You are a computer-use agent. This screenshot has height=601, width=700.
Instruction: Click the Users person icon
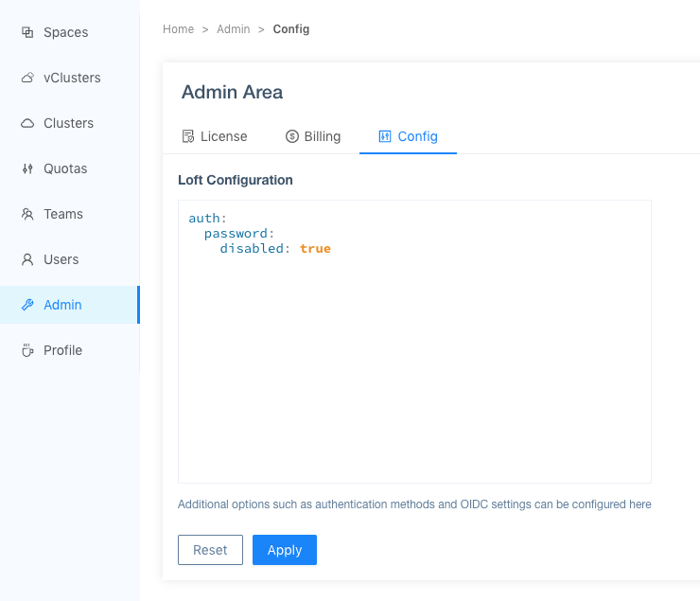[x=27, y=260]
